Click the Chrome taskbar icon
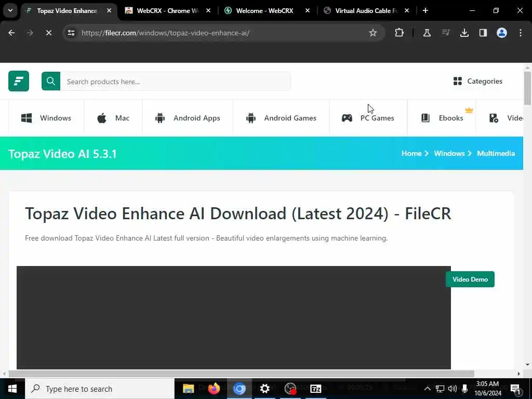This screenshot has width=532, height=399. (239, 389)
